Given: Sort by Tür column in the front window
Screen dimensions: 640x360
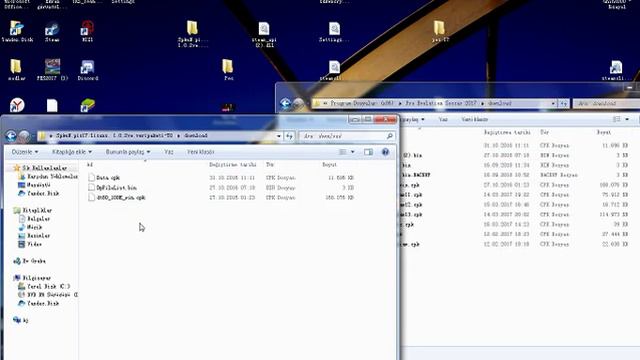Looking at the screenshot, I should click(270, 164).
